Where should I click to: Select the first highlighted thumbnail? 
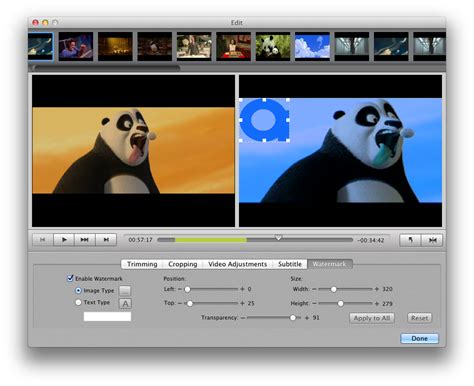tap(40, 46)
